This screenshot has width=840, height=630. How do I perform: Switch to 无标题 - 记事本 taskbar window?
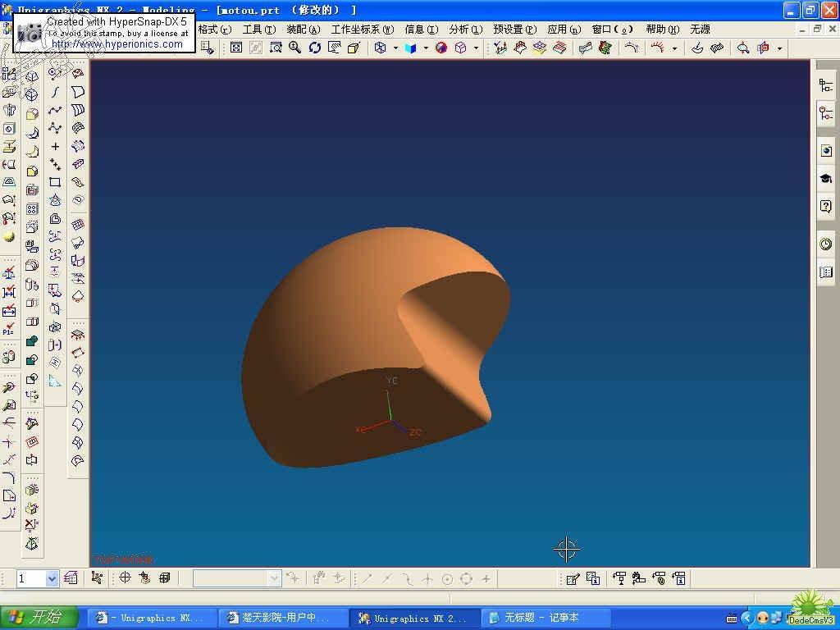click(546, 618)
